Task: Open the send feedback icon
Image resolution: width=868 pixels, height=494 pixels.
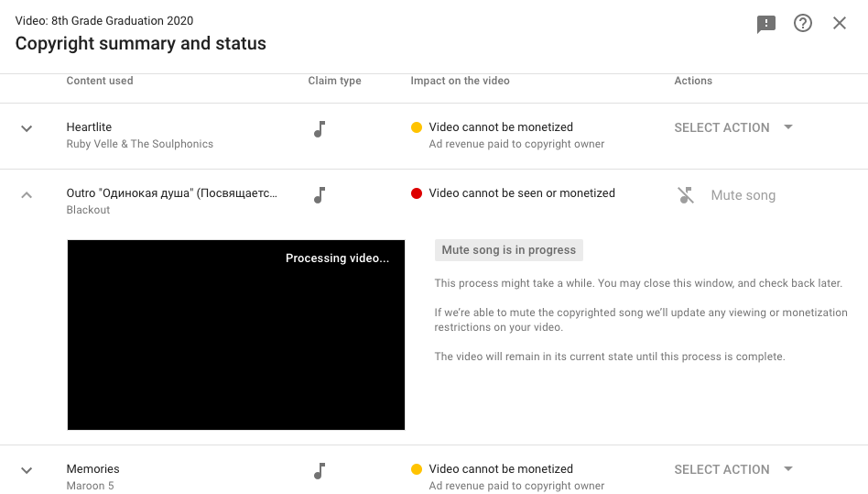Action: pyautogui.click(x=766, y=24)
